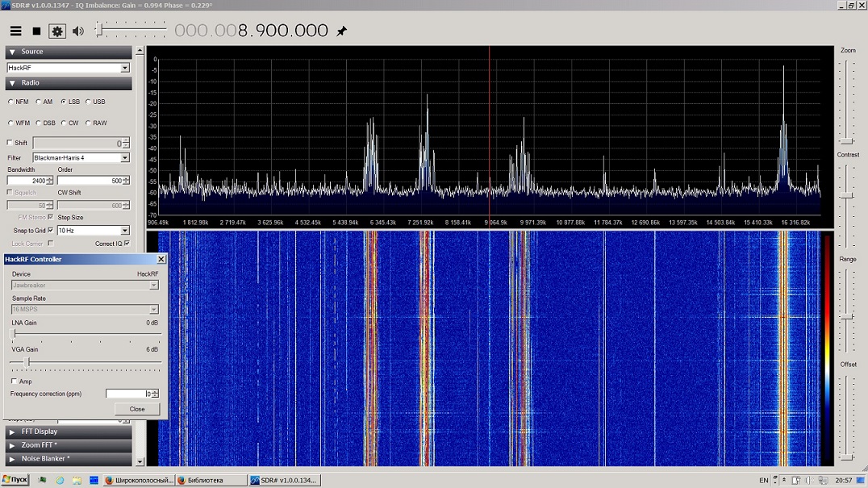Switch to the Широкополосный Firefox taskbar window
Viewport: 868px width, 488px height.
(139, 480)
